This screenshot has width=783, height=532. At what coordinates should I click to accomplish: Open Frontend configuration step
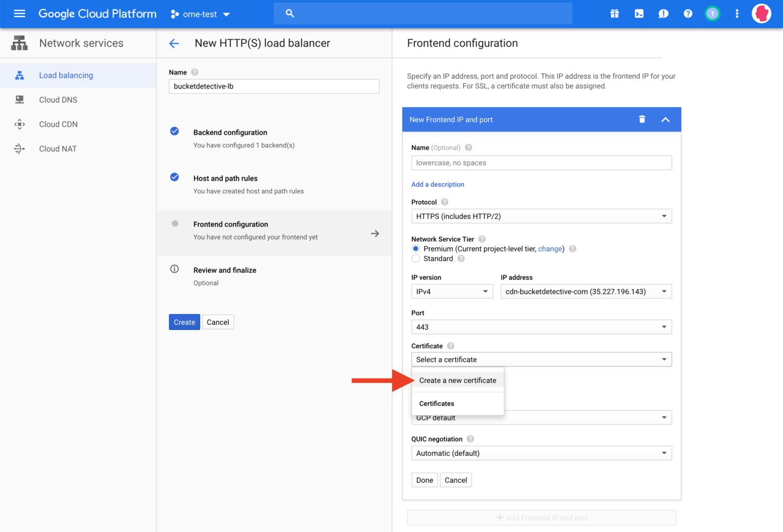(x=274, y=232)
